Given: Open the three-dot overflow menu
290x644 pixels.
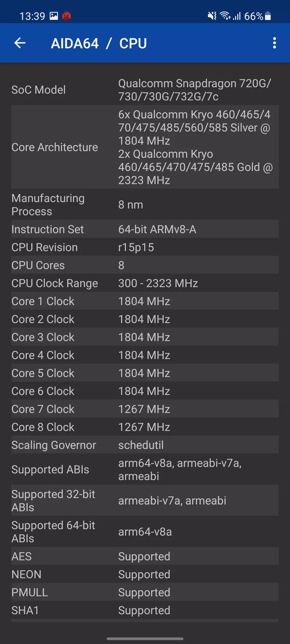Looking at the screenshot, I should [274, 43].
